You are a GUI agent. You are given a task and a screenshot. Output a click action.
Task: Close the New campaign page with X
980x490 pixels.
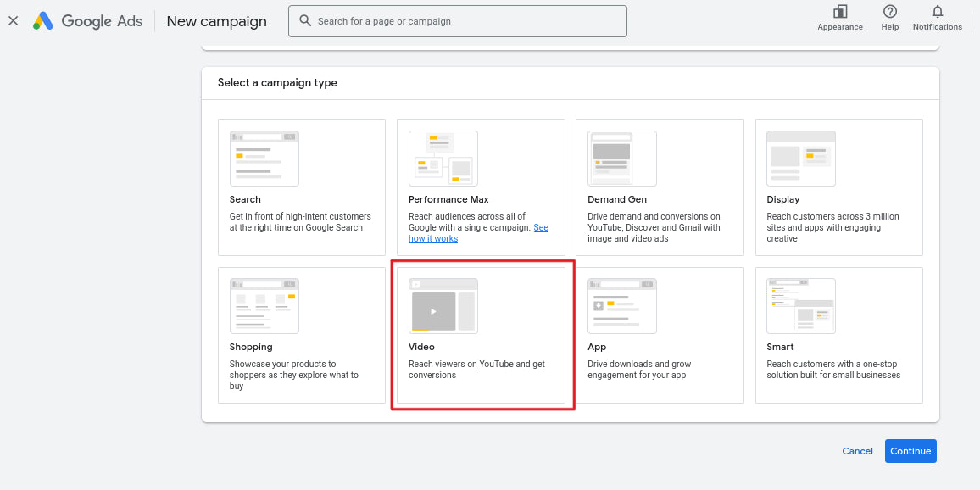[13, 21]
